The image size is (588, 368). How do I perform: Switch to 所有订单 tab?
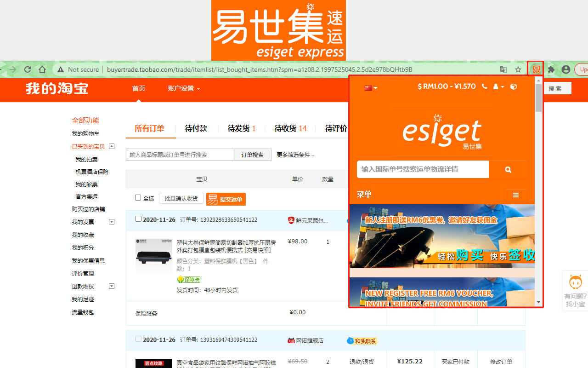(149, 129)
